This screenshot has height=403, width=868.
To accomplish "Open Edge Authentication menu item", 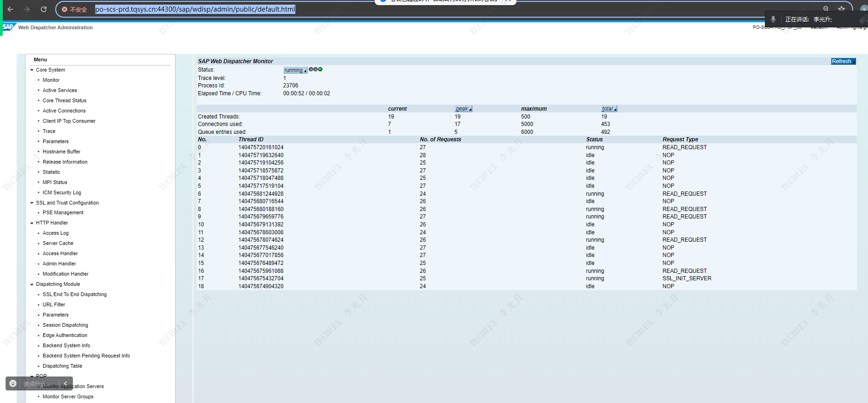I will (65, 335).
